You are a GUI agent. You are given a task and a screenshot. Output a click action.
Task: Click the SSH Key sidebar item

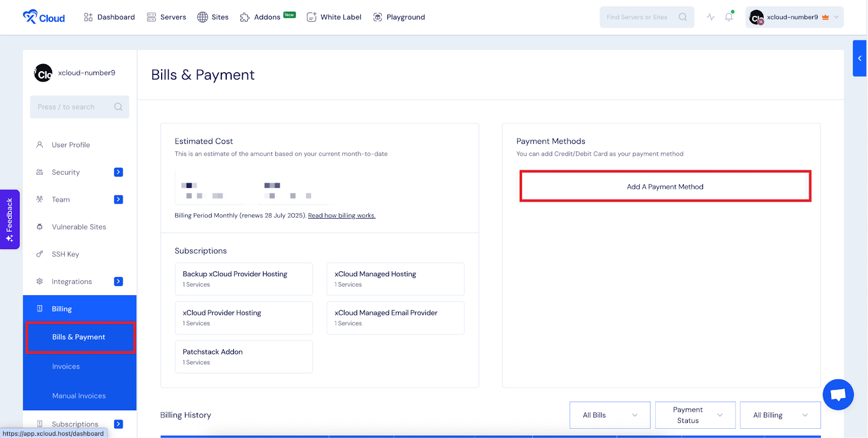(65, 254)
